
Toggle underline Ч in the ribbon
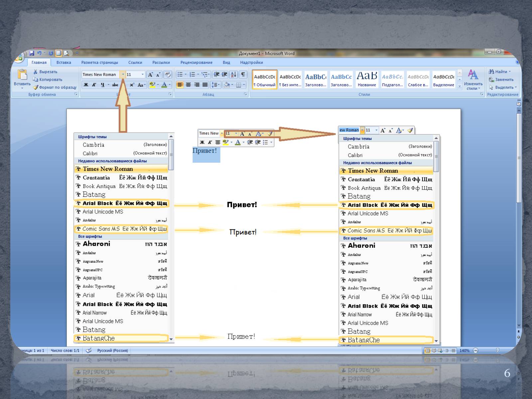(x=102, y=85)
